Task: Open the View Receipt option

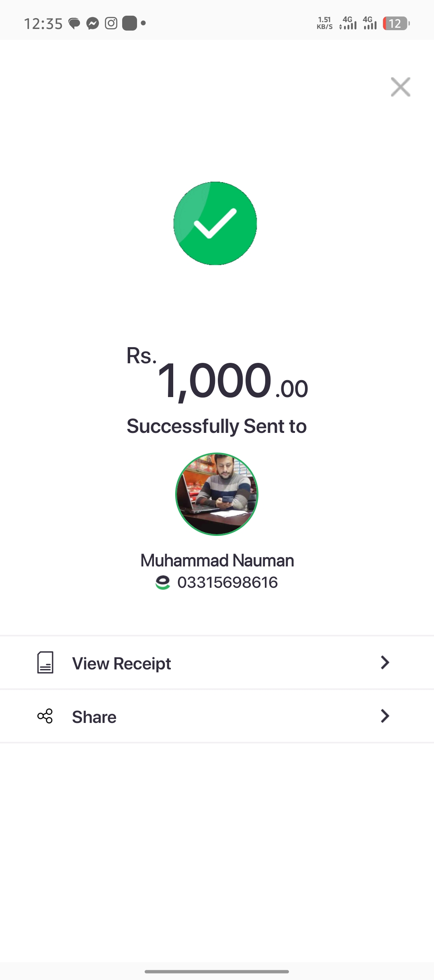Action: [x=121, y=663]
